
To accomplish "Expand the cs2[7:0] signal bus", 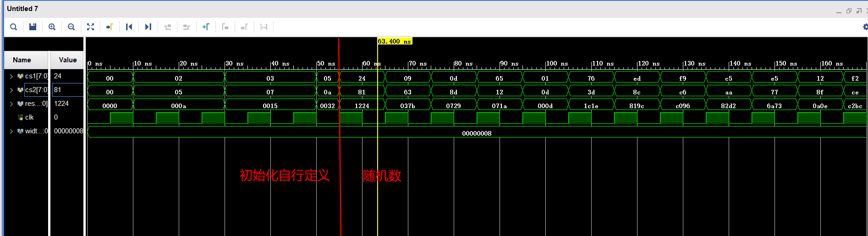I will point(11,90).
